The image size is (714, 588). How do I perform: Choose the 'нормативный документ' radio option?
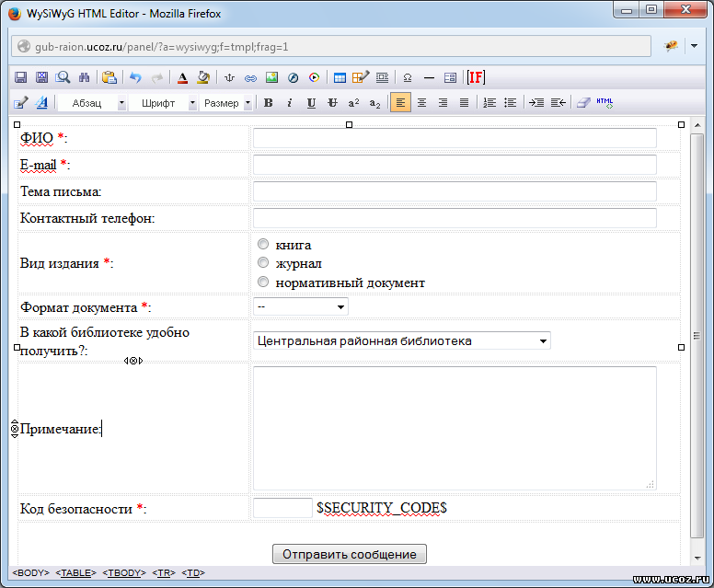click(x=263, y=282)
